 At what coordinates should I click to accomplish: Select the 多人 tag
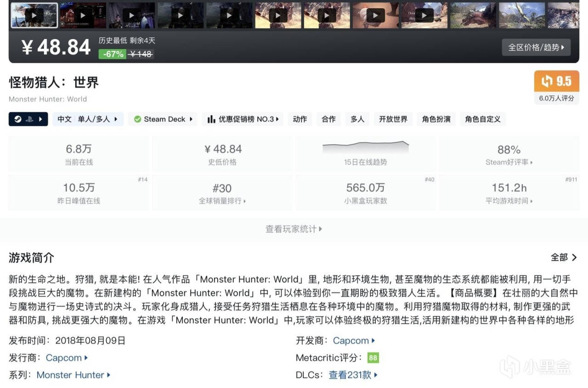(357, 119)
